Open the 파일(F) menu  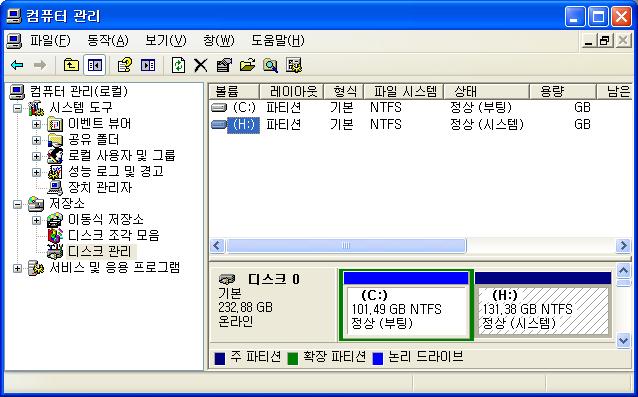point(50,41)
